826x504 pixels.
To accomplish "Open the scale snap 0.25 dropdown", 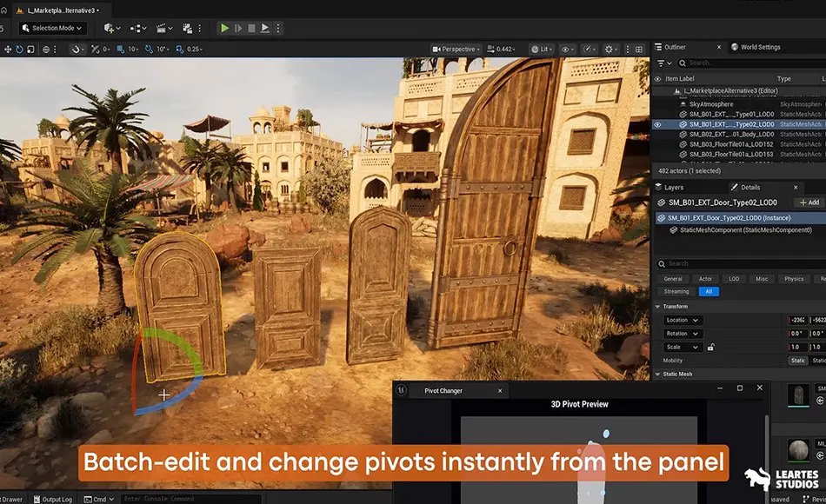I will [195, 49].
